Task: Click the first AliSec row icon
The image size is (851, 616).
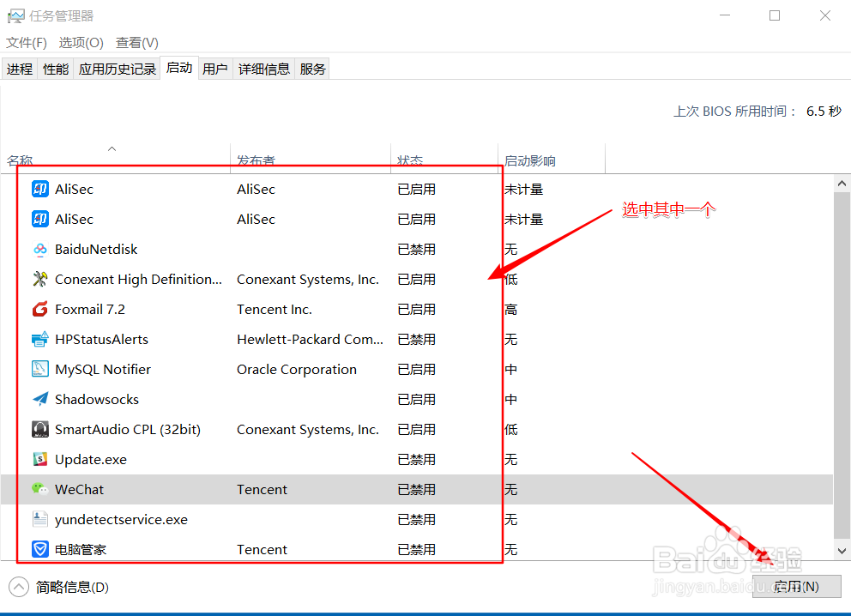Action: [x=40, y=189]
